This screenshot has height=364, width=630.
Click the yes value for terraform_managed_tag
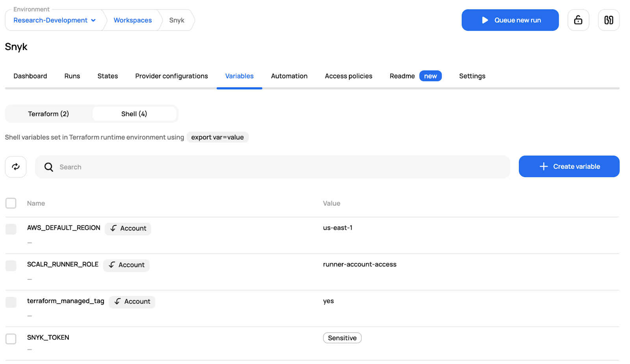pos(328,301)
